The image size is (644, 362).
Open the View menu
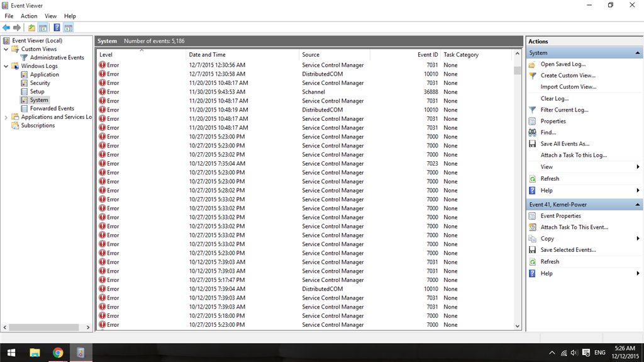coord(50,16)
